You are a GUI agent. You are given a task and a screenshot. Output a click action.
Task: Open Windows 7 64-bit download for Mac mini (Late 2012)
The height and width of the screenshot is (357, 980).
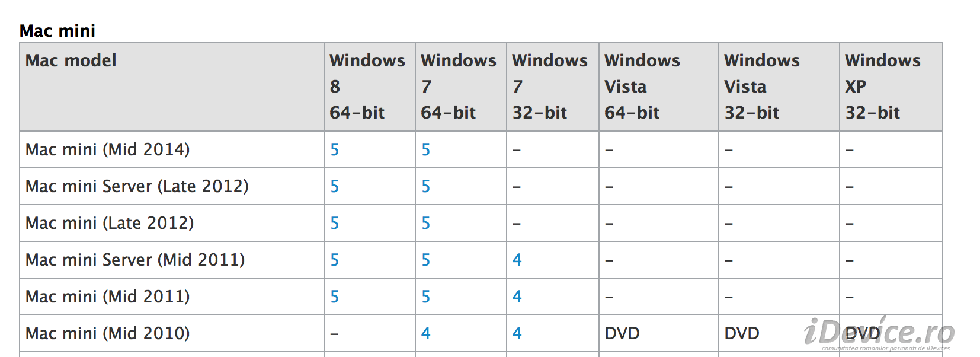pos(426,224)
